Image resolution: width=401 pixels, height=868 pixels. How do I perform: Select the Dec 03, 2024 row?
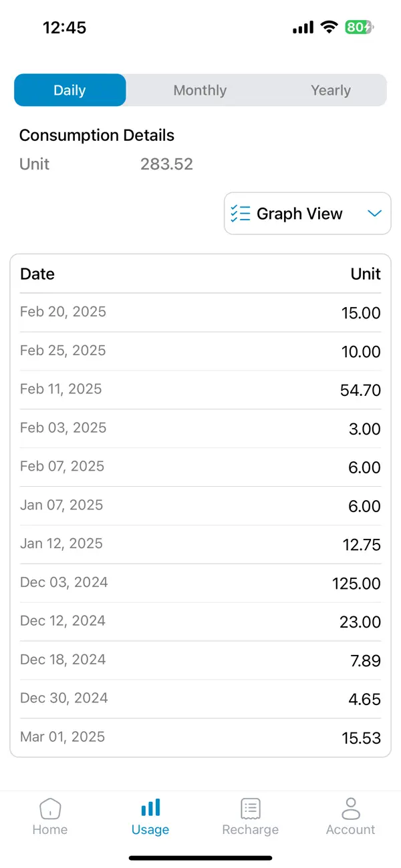[200, 583]
